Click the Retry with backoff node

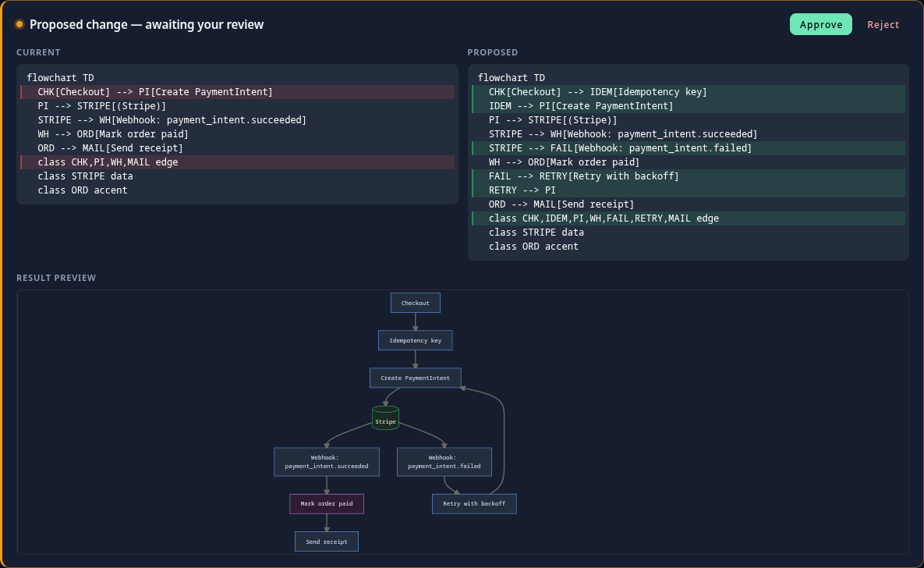click(x=474, y=504)
